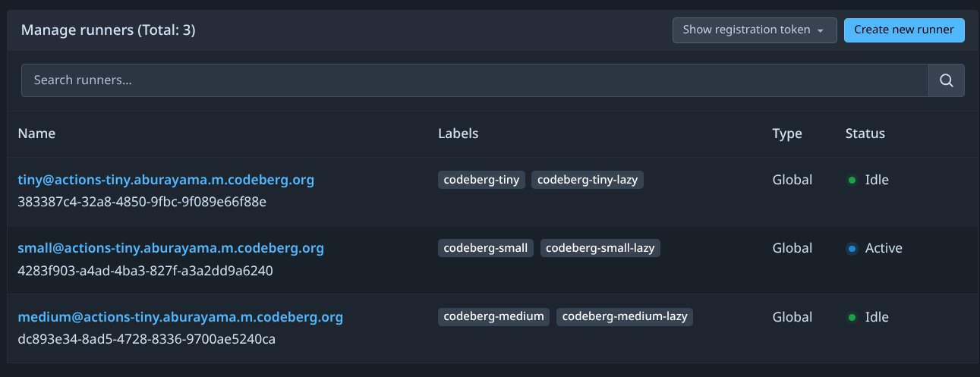Click the Create new runner button
Screen dimensions: 980x377
(x=904, y=30)
